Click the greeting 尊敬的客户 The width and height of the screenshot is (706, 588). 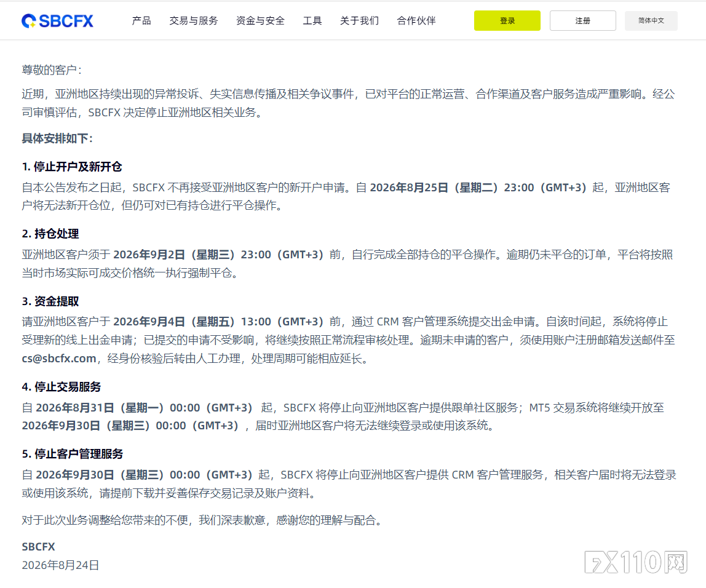click(x=52, y=70)
